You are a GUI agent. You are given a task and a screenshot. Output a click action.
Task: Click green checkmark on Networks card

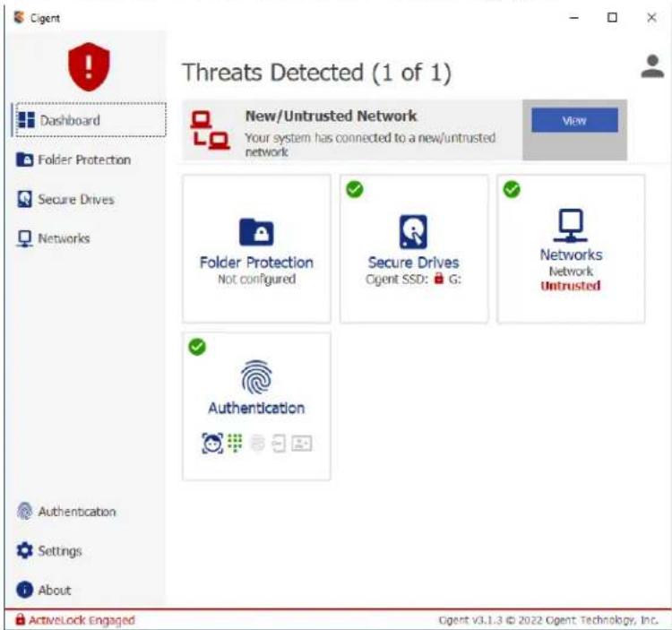[x=512, y=189]
